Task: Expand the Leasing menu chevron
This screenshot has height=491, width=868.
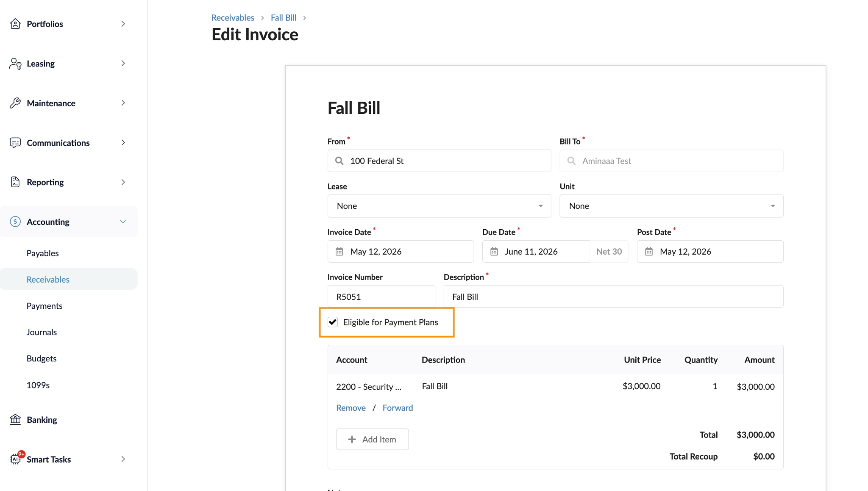Action: point(123,64)
